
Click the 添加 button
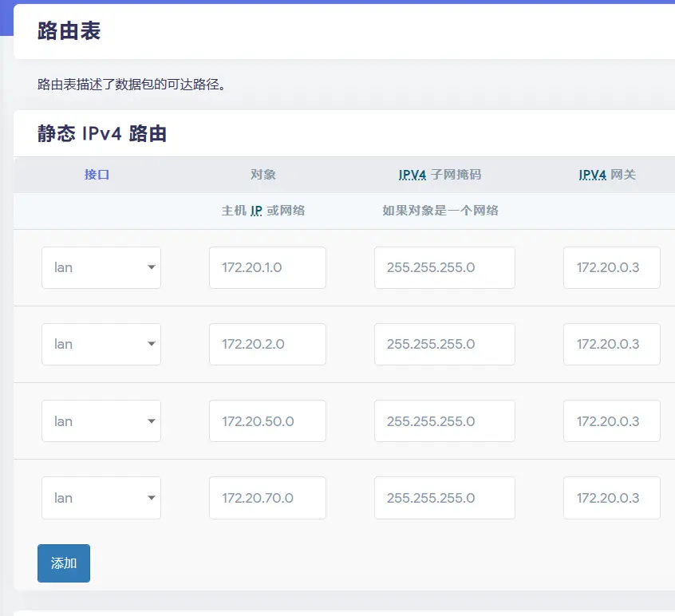tap(64, 563)
